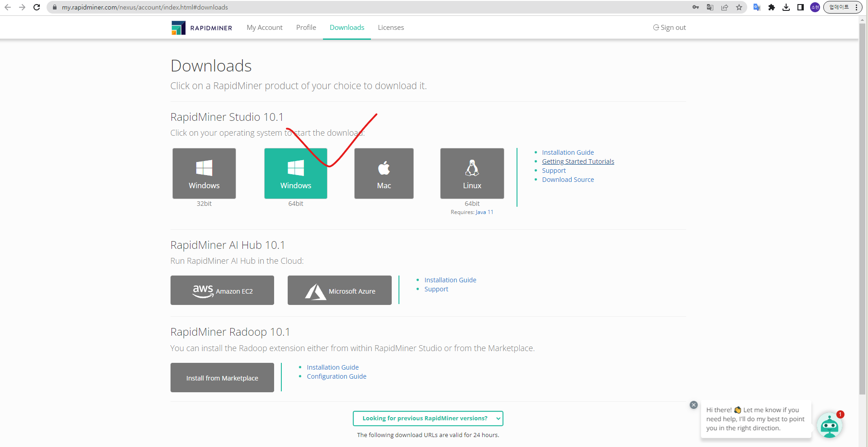Show browser downloads icon
This screenshot has height=447, width=868.
[x=786, y=7]
